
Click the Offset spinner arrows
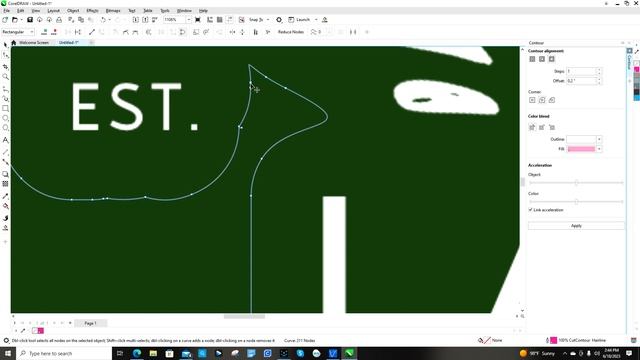click(599, 81)
